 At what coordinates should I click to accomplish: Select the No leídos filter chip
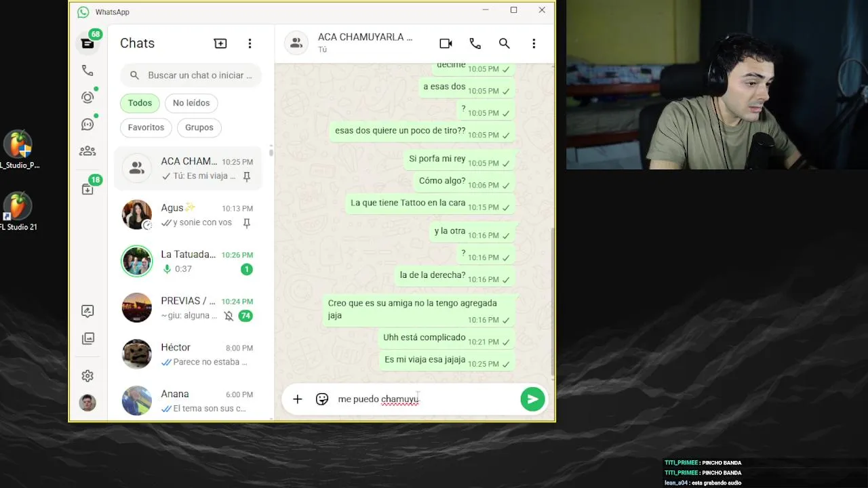point(191,103)
